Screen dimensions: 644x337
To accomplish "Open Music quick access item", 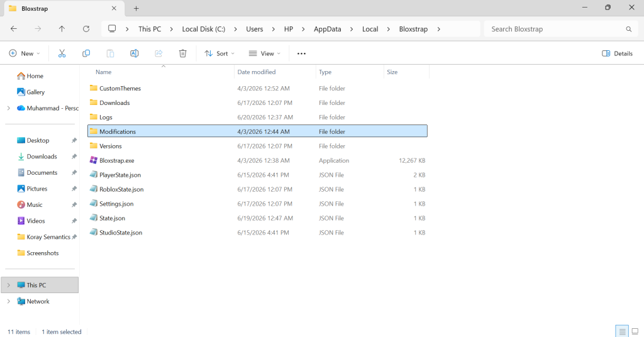I will pyautogui.click(x=30, y=205).
